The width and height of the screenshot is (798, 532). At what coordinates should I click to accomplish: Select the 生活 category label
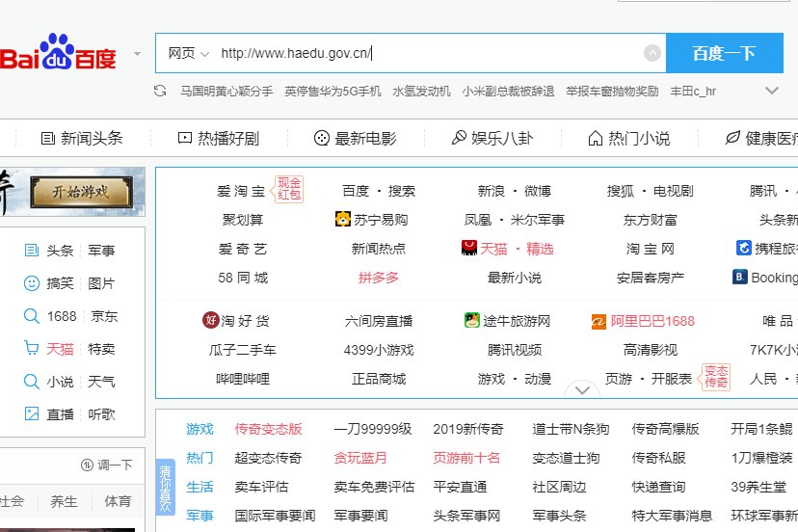tap(200, 488)
